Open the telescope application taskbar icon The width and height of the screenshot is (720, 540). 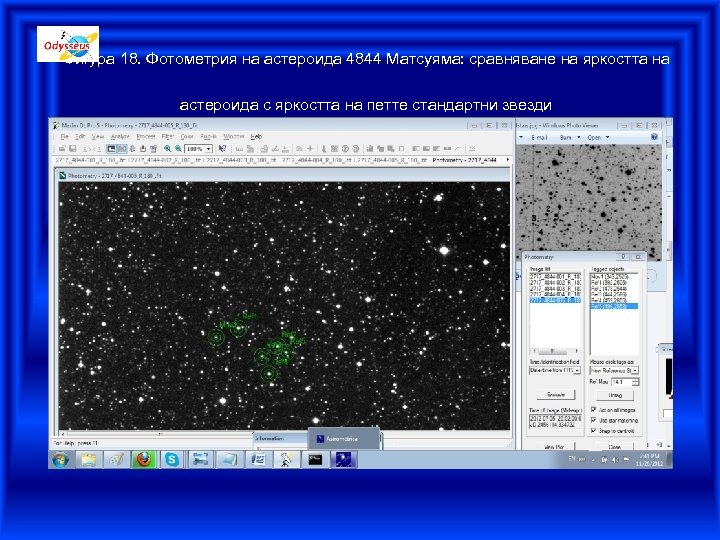coord(286,460)
